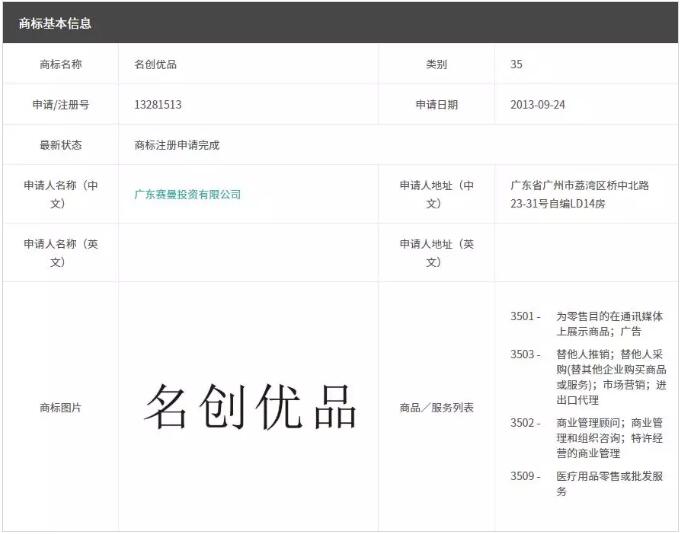Click service item code 3509

coord(525,476)
